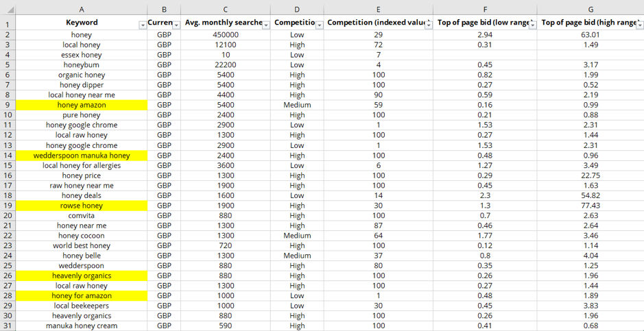Select the 450000 monthly searches cell
The height and width of the screenshot is (331, 644).
[226, 35]
